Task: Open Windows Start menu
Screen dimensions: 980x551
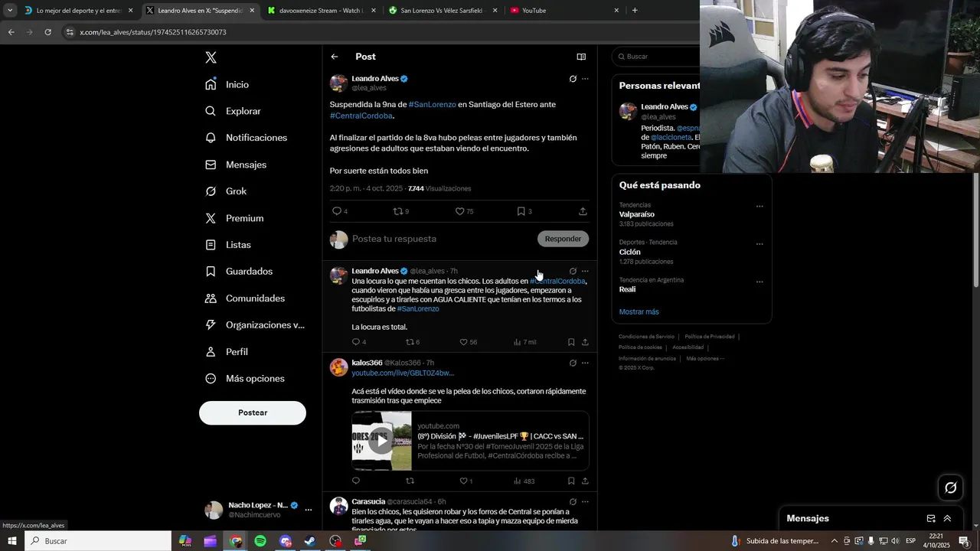Action: pyautogui.click(x=12, y=541)
